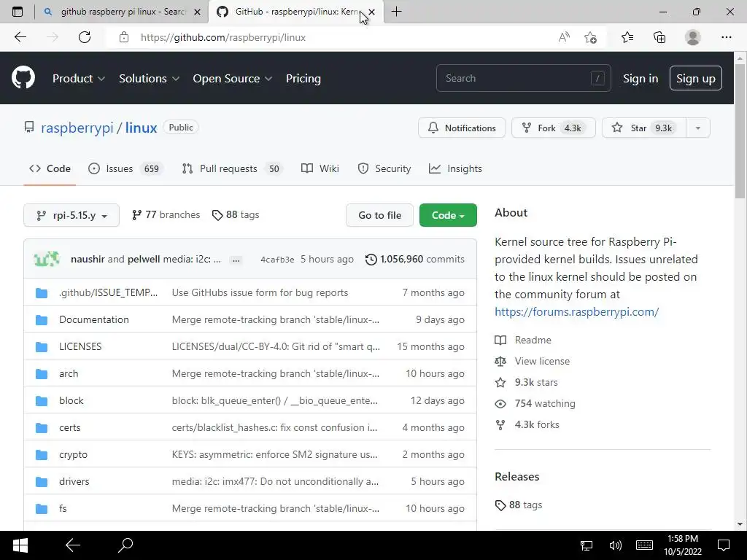Viewport: 747px width, 560px height.
Task: Open the crypto folder
Action: coord(74,455)
